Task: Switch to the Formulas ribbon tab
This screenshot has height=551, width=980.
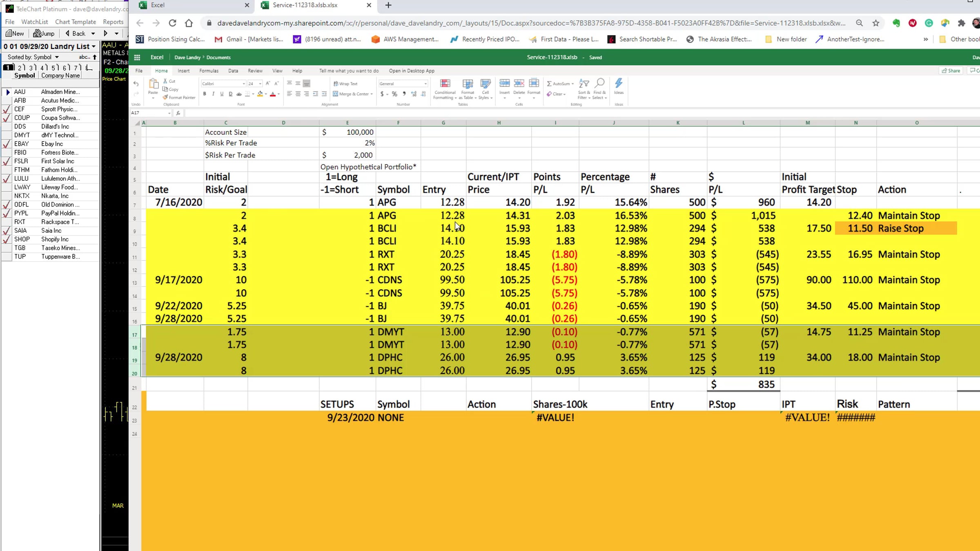Action: coord(209,71)
